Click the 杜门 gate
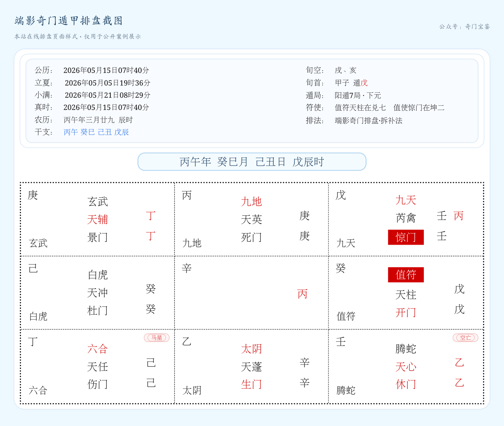Image resolution: width=504 pixels, height=426 pixels. (x=98, y=311)
